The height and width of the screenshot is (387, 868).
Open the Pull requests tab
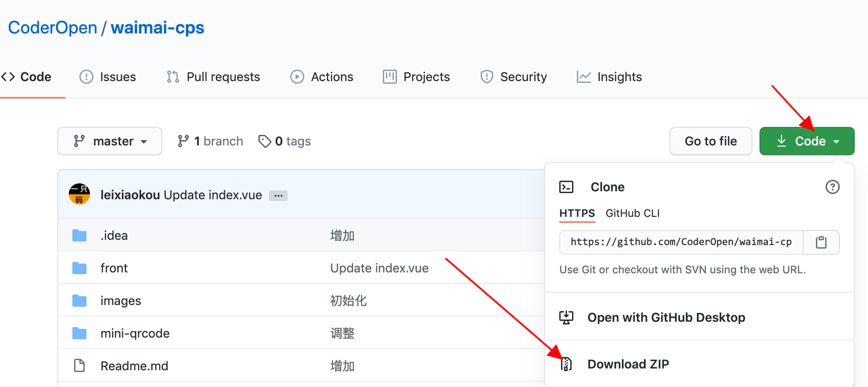pyautogui.click(x=213, y=77)
